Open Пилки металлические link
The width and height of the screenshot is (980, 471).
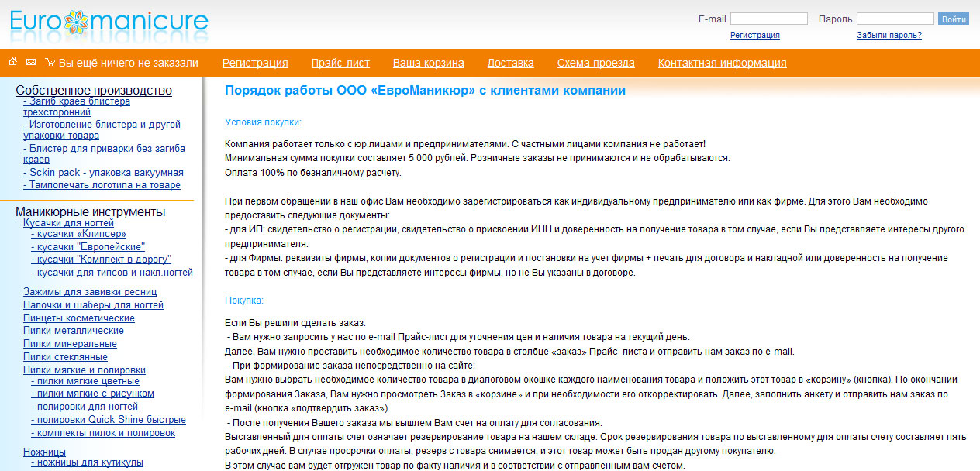[x=74, y=330]
